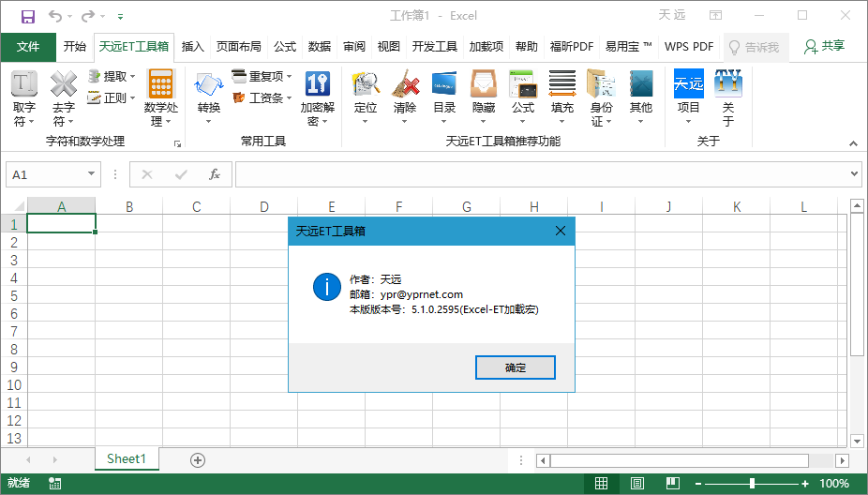Click 确定 in the dialog
This screenshot has width=868, height=495.
tap(516, 367)
